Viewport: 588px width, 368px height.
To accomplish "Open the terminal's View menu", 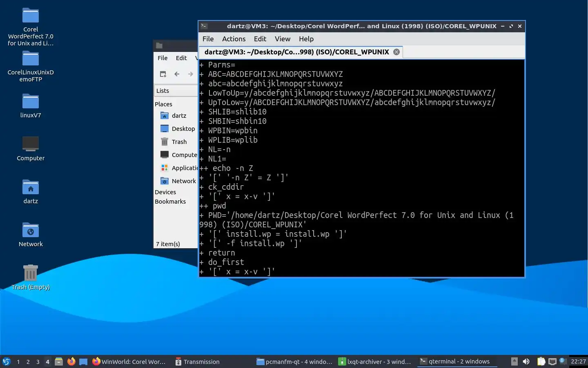I will pos(283,39).
